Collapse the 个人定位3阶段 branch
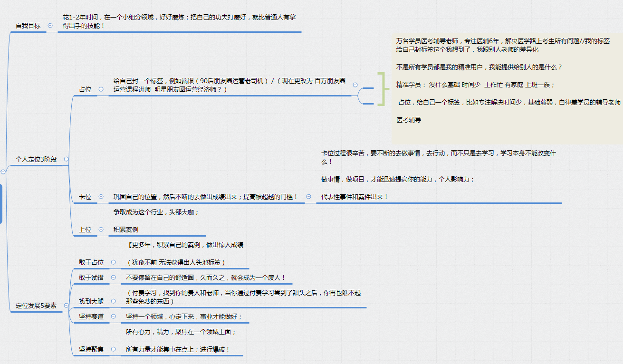This screenshot has height=364, width=623. 66,160
